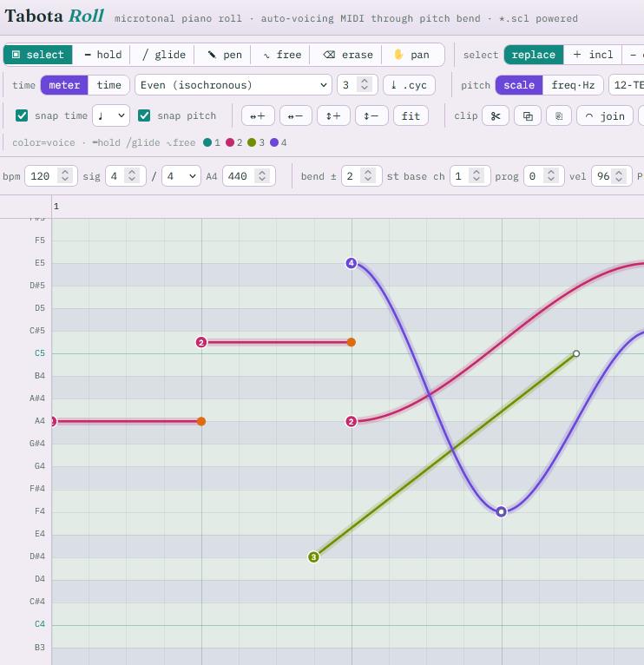The image size is (644, 665).
Task: Set selection mode to replace
Action: click(x=534, y=55)
